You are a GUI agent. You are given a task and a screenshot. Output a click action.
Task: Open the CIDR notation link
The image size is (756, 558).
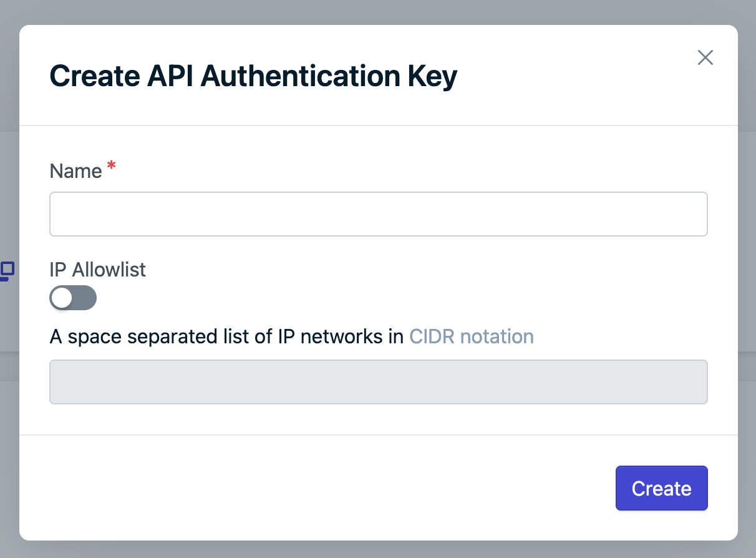[x=471, y=336]
